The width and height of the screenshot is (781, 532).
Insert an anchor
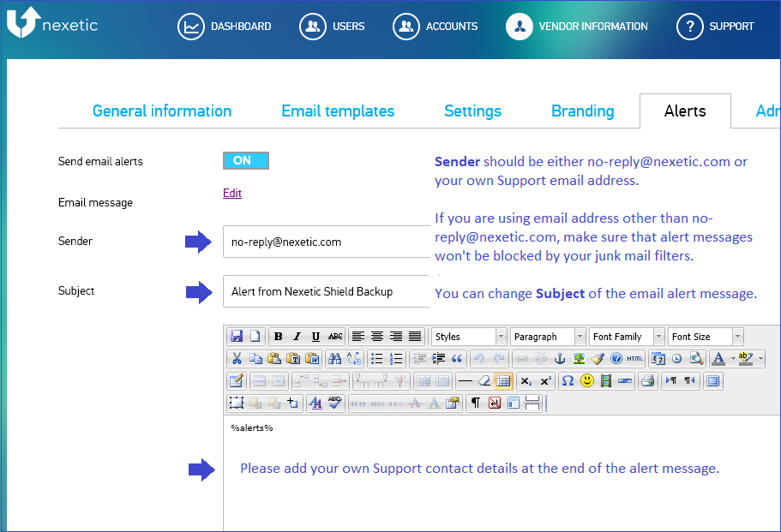pos(560,358)
